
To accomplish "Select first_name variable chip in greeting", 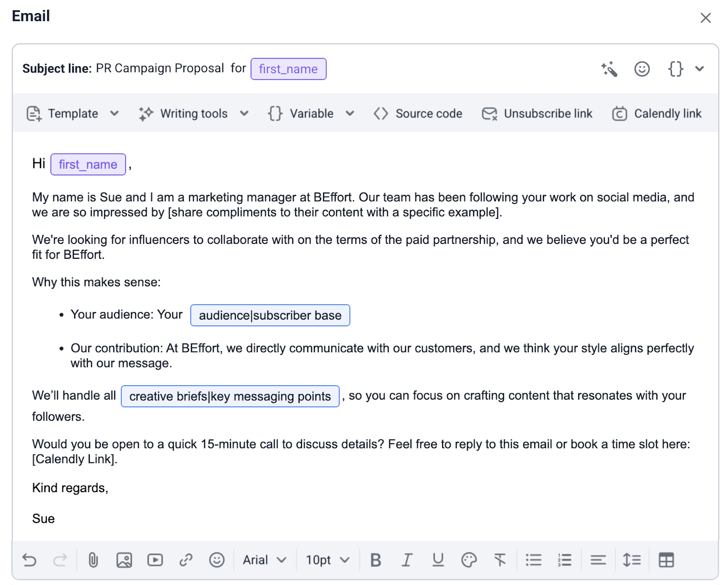I will pos(88,164).
